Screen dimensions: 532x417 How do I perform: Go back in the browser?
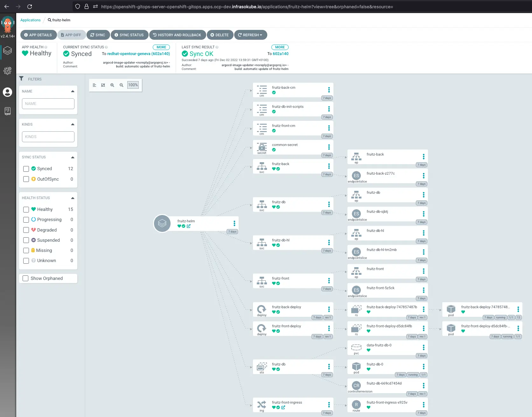7,6
